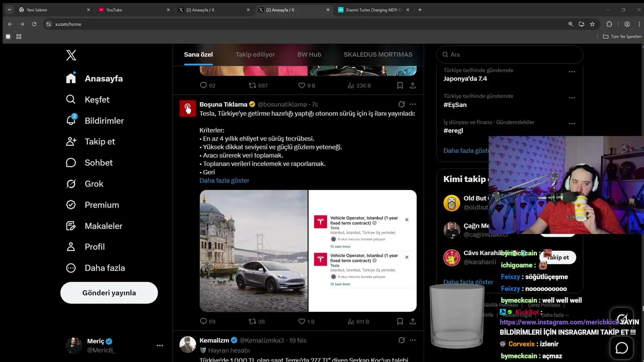
Task: Open Japonya'da 7.4 trend text
Action: [x=465, y=78]
